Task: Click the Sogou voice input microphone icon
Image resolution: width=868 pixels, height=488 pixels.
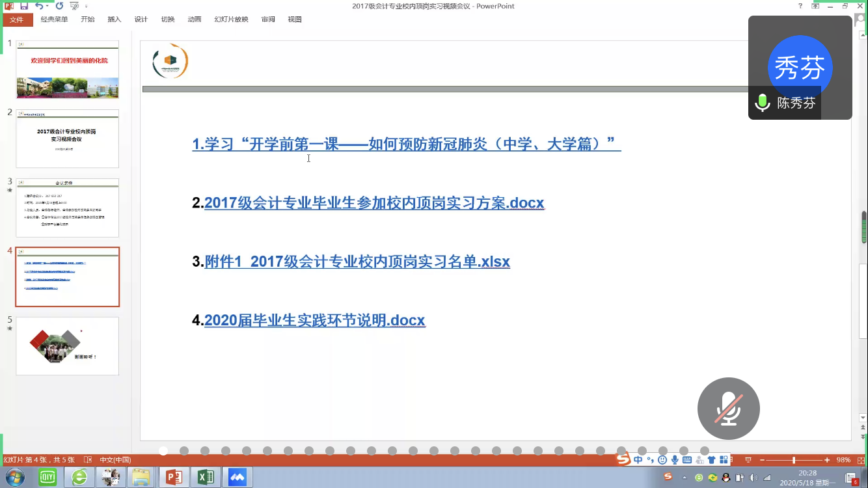Action: coord(674,460)
